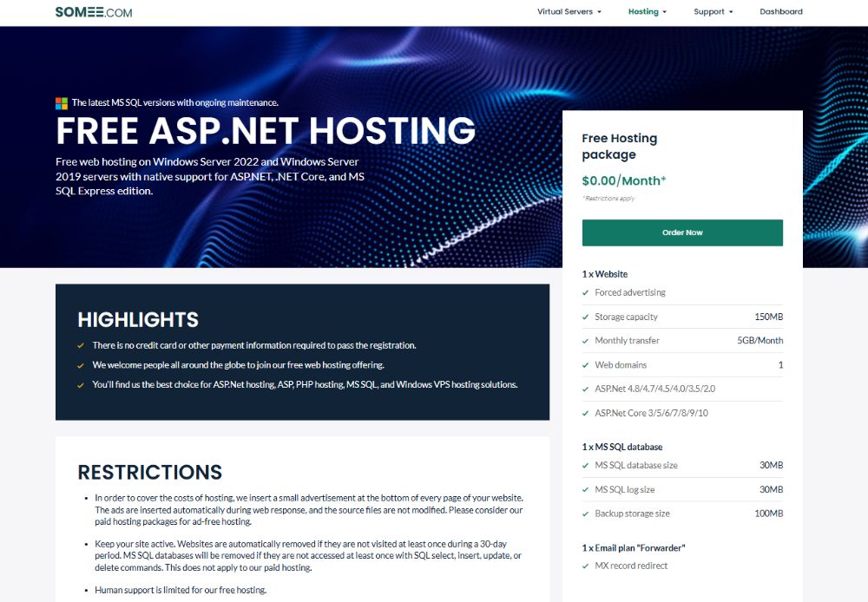868x602 pixels.
Task: Click checkmark icon beside Monthly transfer
Action: (586, 341)
